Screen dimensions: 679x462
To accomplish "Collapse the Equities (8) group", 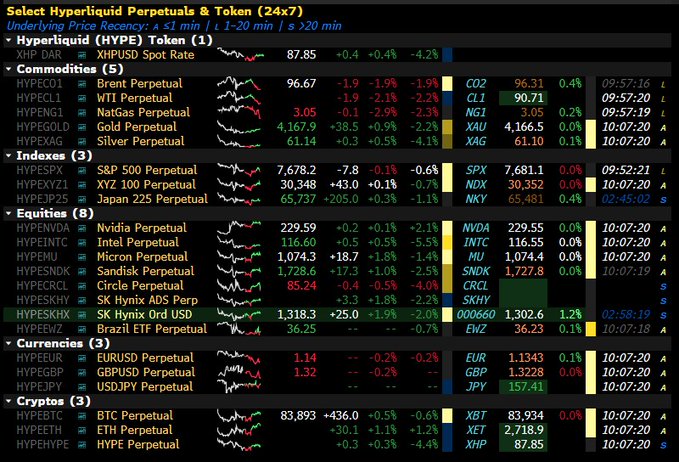I will tap(8, 213).
